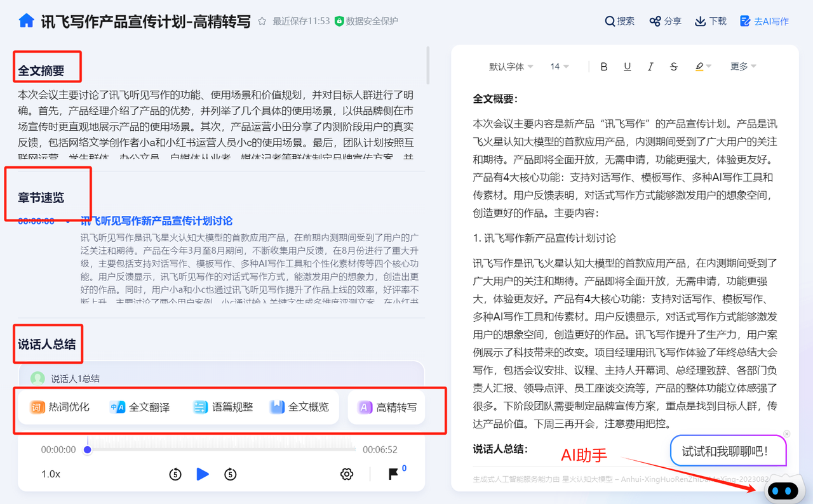Click the left panel scrollbar
The height and width of the screenshot is (504, 813).
point(427,65)
